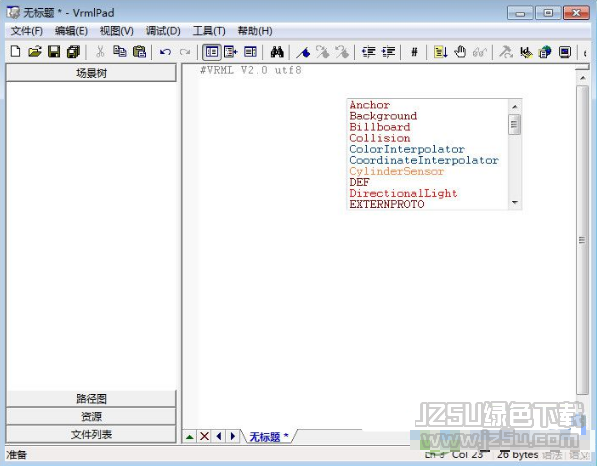The width and height of the screenshot is (597, 466).
Task: Close tab with red X button
Action: coord(204,436)
